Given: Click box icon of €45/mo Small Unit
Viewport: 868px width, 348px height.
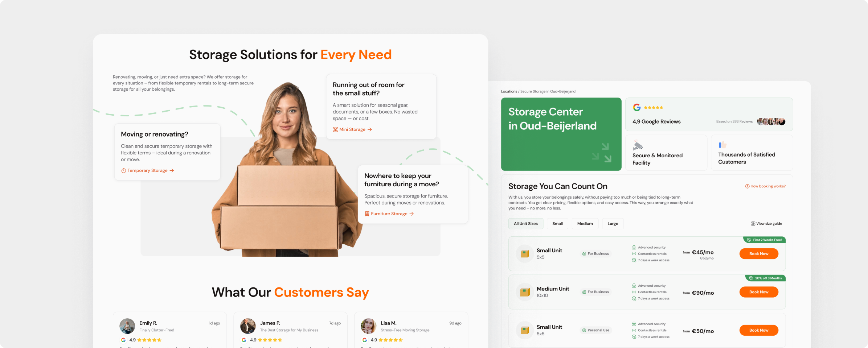Looking at the screenshot, I should coord(525,254).
